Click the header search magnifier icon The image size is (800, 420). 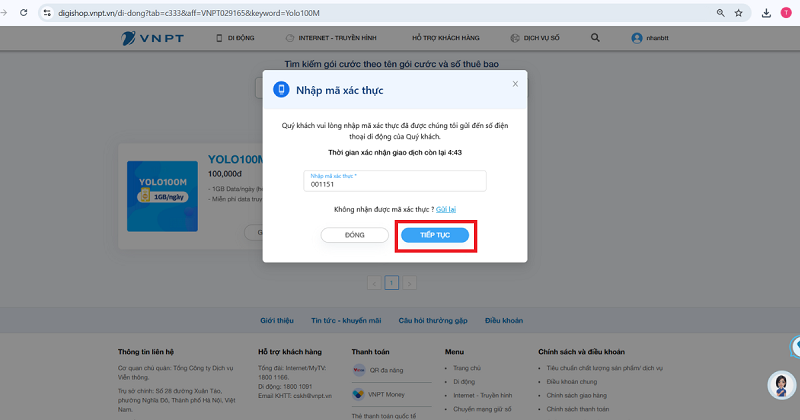pyautogui.click(x=595, y=38)
